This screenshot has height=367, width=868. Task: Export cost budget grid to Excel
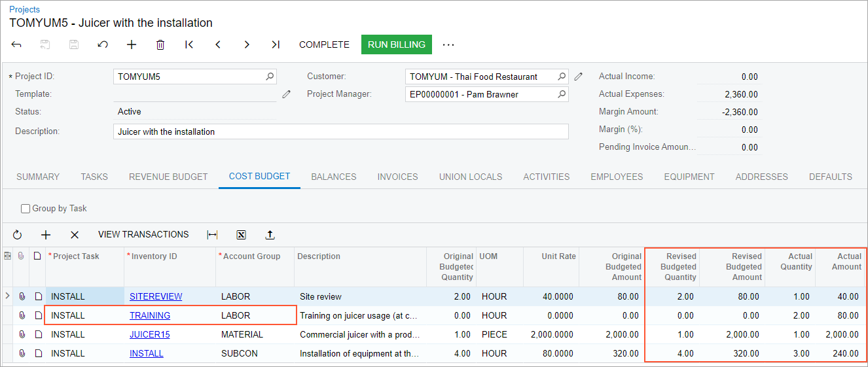tap(241, 235)
